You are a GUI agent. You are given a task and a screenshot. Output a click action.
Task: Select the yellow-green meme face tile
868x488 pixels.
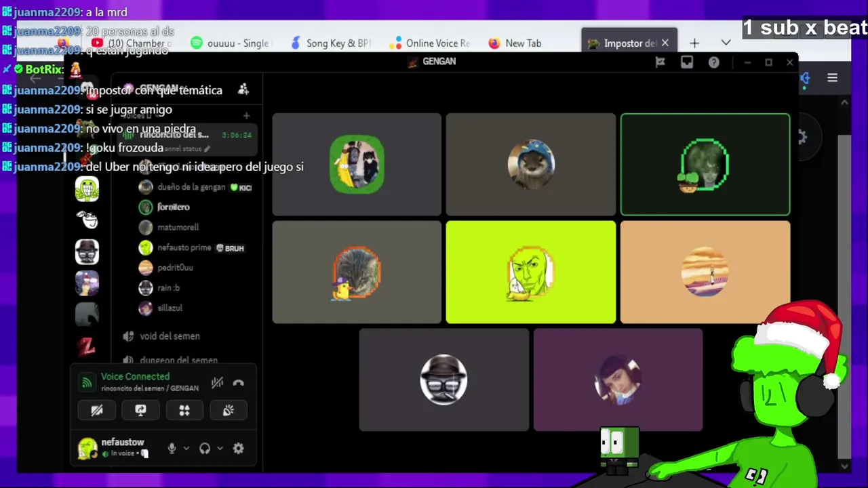[531, 272]
